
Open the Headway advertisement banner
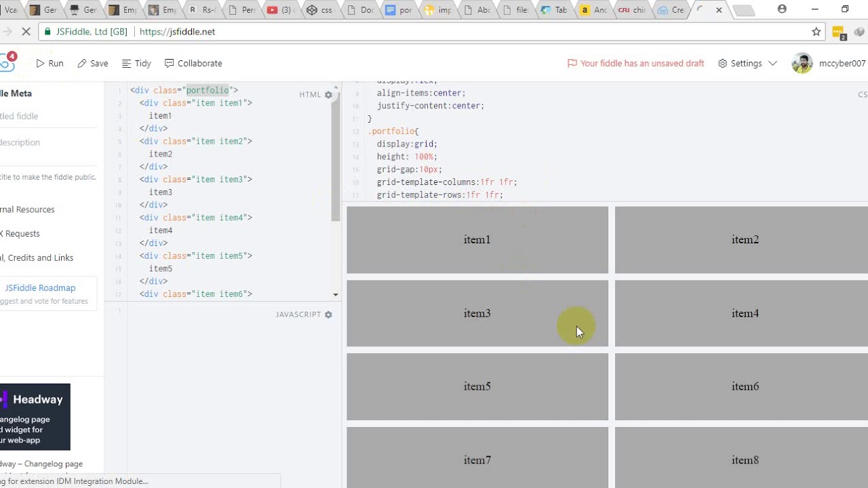tap(35, 417)
